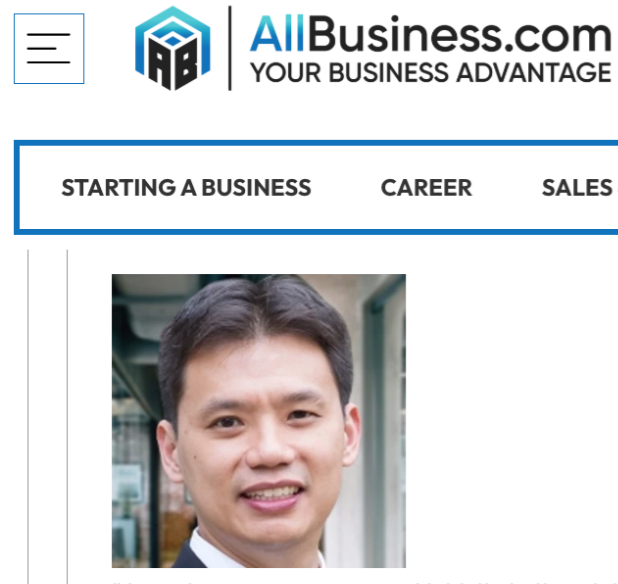Expand site navigation with three-line button
This screenshot has height=584, width=618.
tap(49, 48)
